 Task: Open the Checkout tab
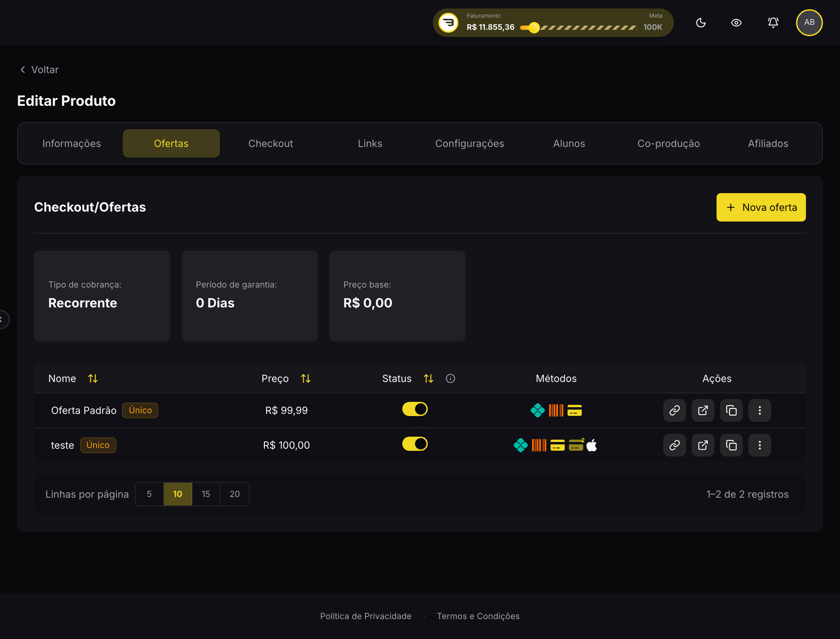click(x=271, y=143)
